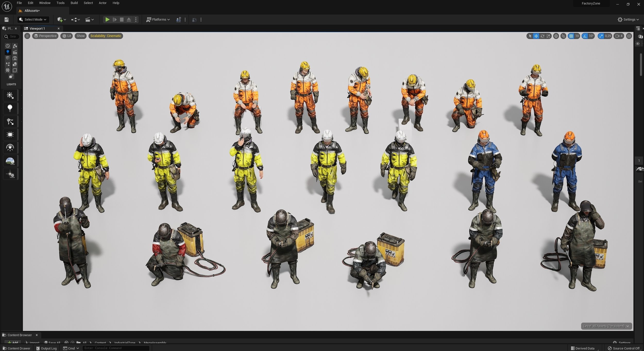Open the Edit menu
Screen dimensions: 644x351
(30, 3)
